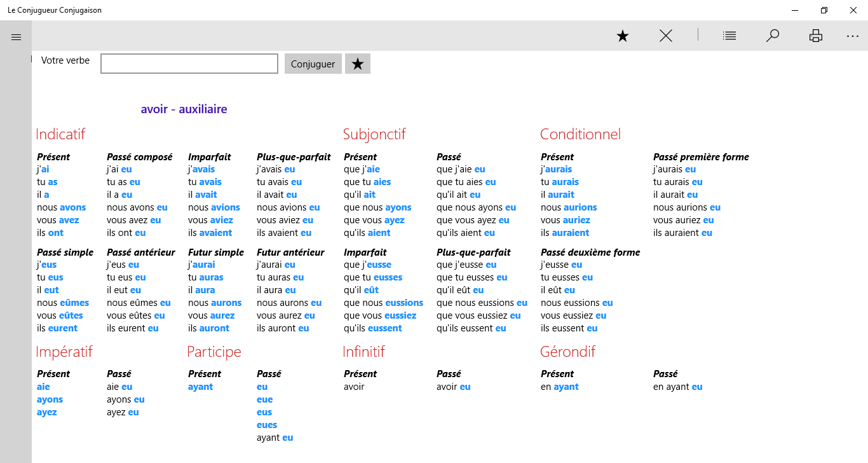The height and width of the screenshot is (463, 868).
Task: Click the Participe heading
Action: 214,352
